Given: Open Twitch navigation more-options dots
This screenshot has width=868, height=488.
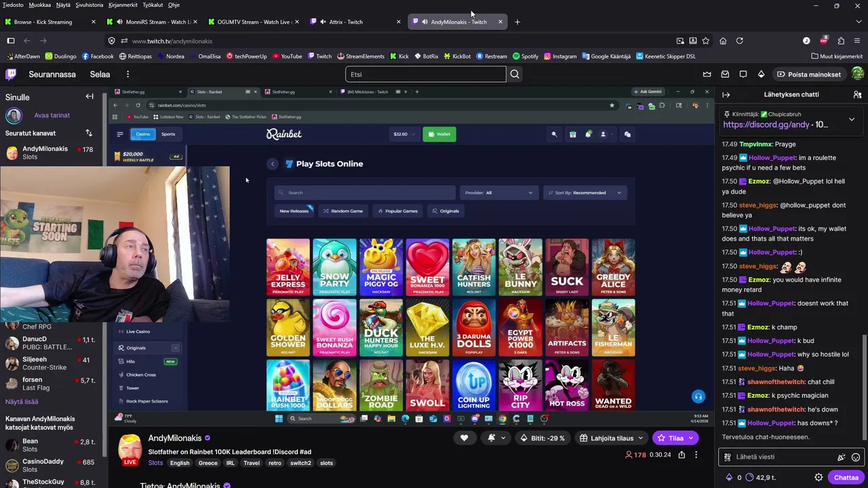Looking at the screenshot, I should point(127,74).
